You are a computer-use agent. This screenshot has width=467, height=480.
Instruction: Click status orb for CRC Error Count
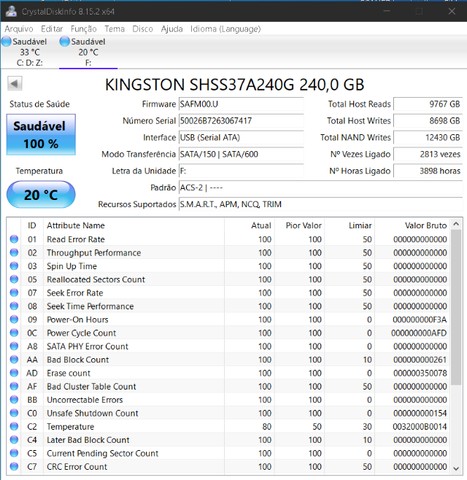click(x=14, y=466)
